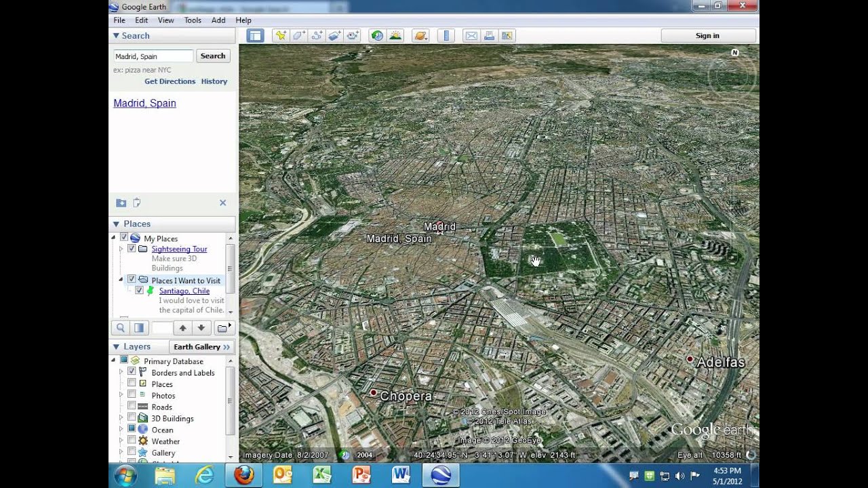The height and width of the screenshot is (488, 868).
Task: Disable Borders and Labels layer
Action: pyautogui.click(x=132, y=372)
